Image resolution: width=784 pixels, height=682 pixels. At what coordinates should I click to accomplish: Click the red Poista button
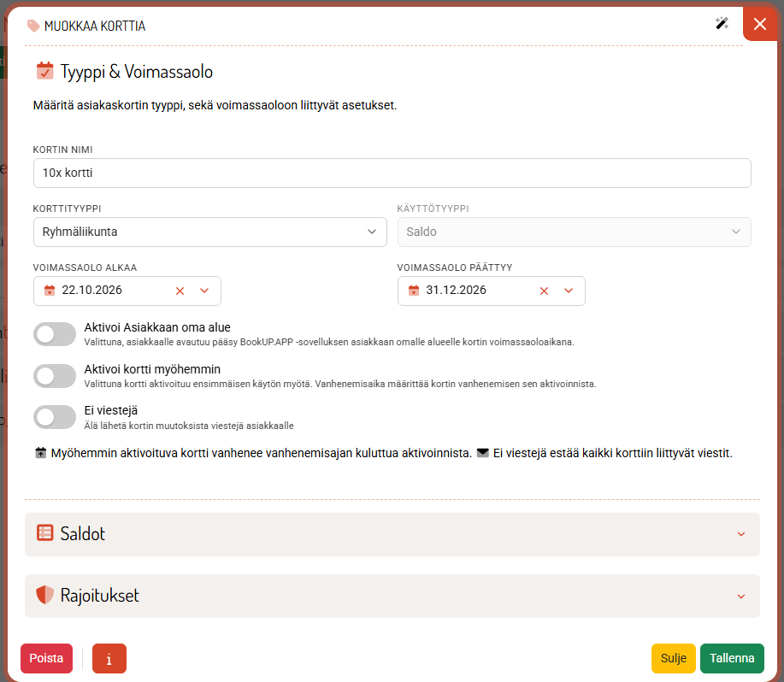pyautogui.click(x=46, y=659)
